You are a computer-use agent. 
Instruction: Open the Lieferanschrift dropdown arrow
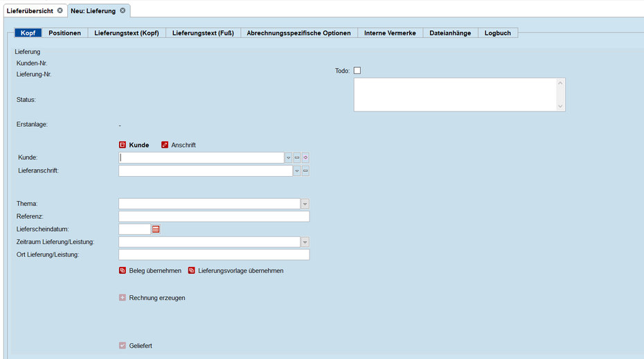297,170
